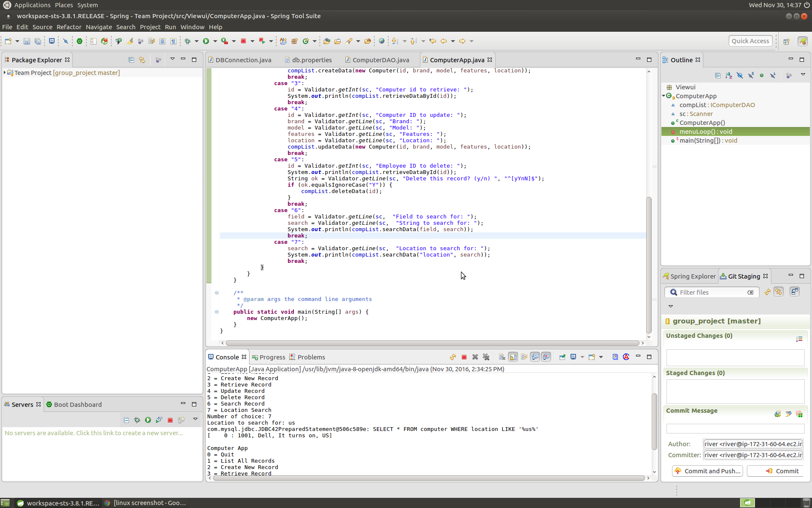Viewport: 812px width, 508px height.
Task: Toggle Show Console When Standard Error Changes
Action: point(546,357)
